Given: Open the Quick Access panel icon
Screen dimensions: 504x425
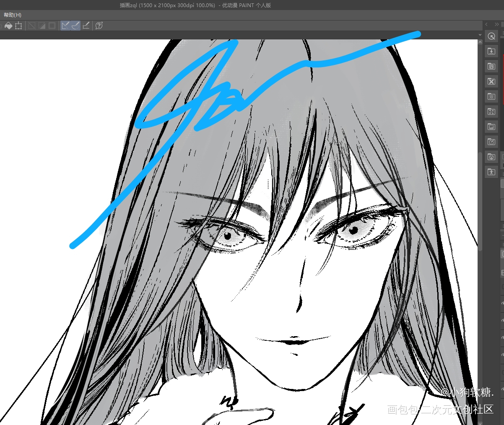Looking at the screenshot, I should (x=491, y=36).
